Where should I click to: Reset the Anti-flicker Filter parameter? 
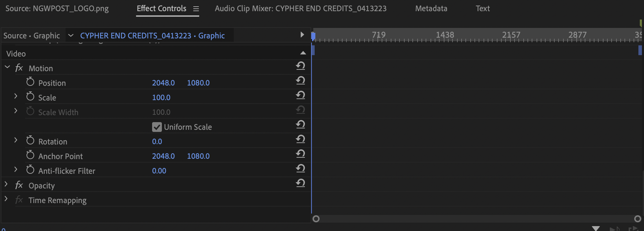[x=300, y=168]
